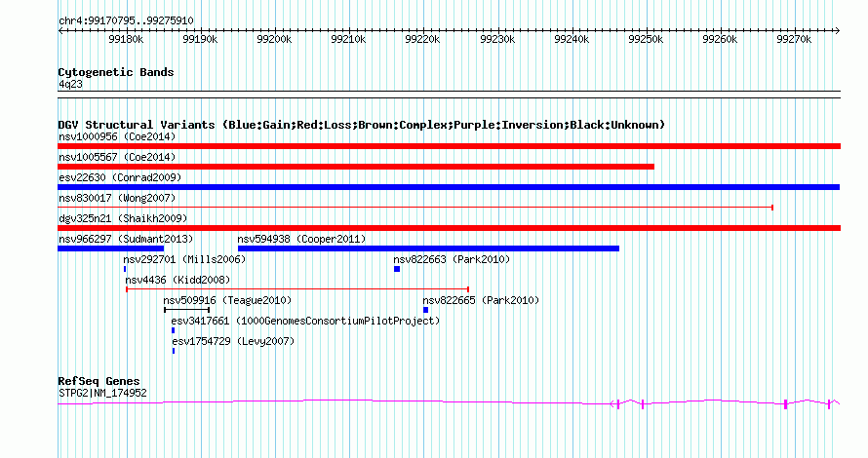Click the DGV Structural Variants track title
Viewport: 868px width, 458px height.
click(x=362, y=125)
